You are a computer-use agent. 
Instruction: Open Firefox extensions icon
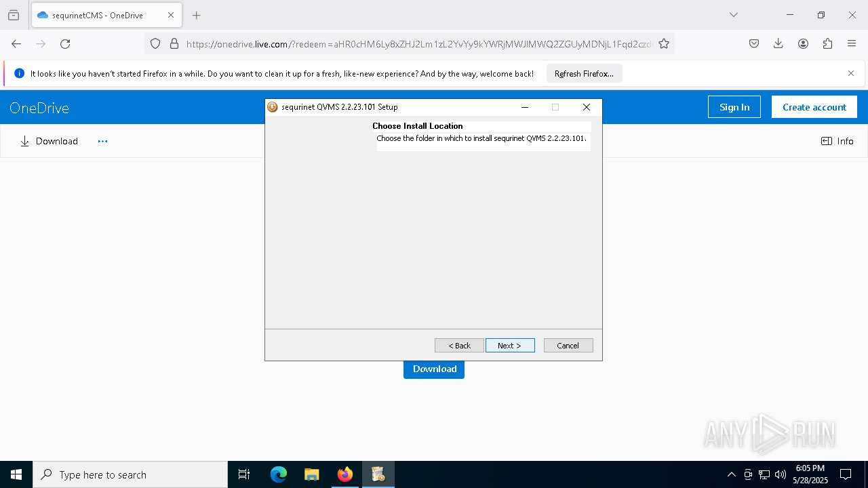click(x=827, y=43)
